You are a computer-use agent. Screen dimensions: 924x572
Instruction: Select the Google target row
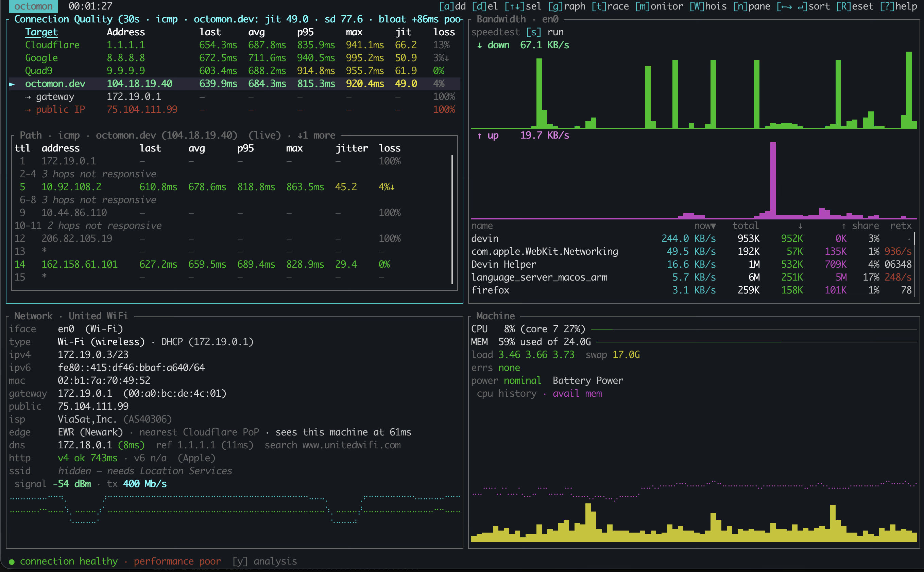pos(235,58)
